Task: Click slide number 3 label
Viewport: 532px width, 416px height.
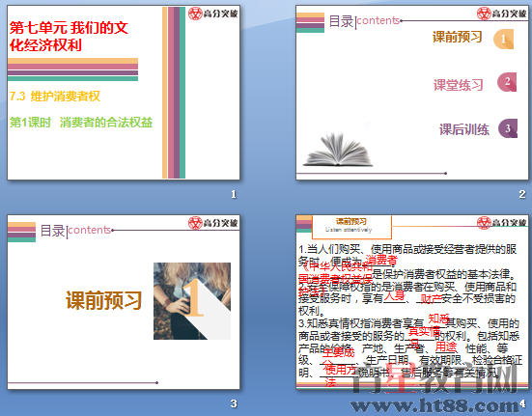Action: click(x=234, y=403)
